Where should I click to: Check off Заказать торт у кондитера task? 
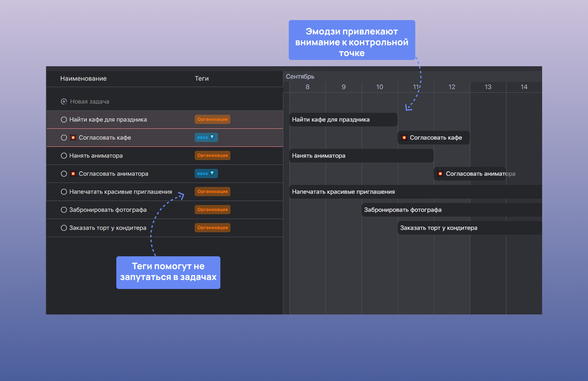[64, 228]
